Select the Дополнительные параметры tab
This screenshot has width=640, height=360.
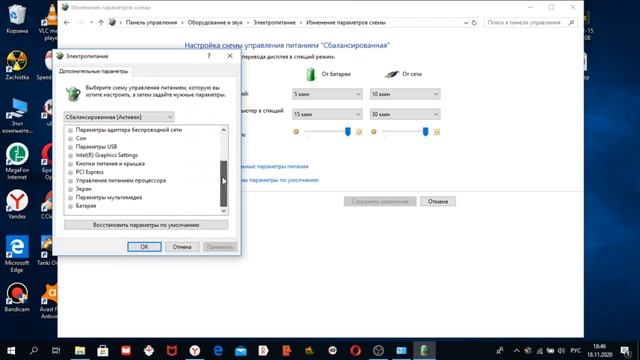click(93, 71)
